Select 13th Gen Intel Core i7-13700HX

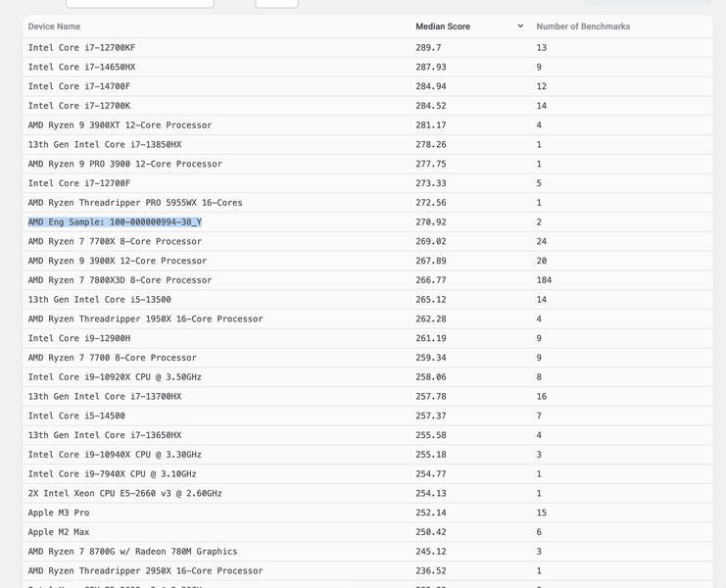(x=105, y=397)
